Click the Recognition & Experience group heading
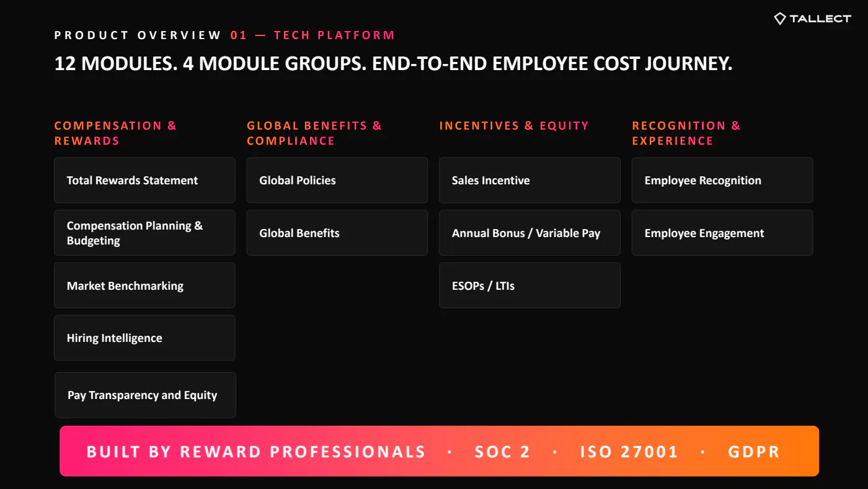Screen dimensions: 868x489 tap(686, 133)
